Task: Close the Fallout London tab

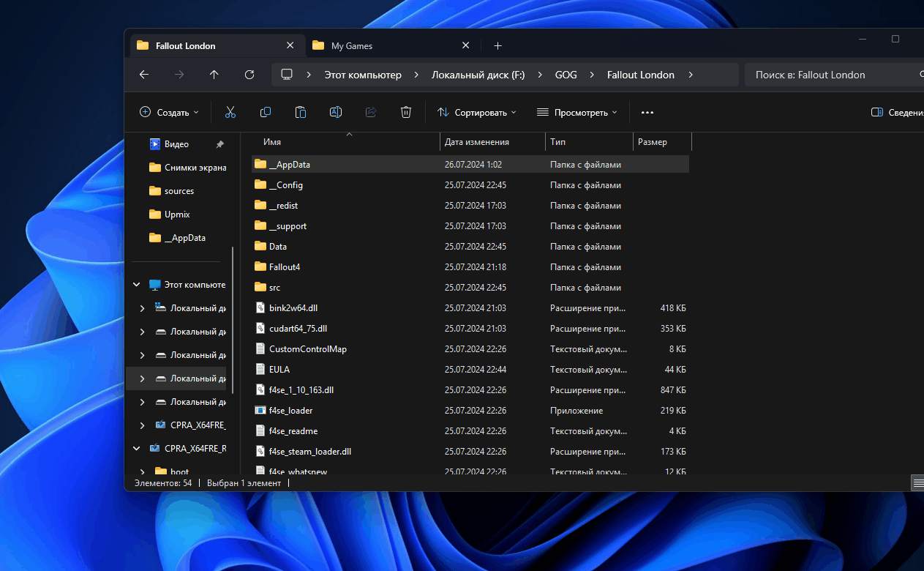Action: tap(290, 45)
